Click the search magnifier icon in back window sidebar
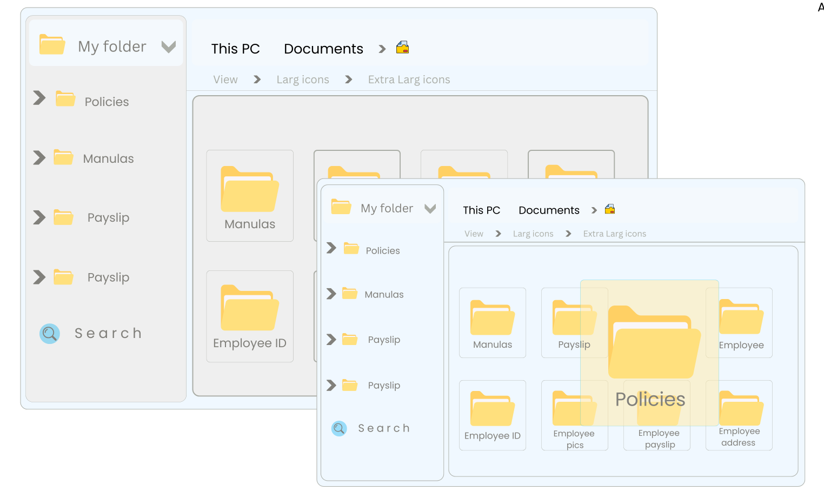The width and height of the screenshot is (824, 504). [x=50, y=334]
